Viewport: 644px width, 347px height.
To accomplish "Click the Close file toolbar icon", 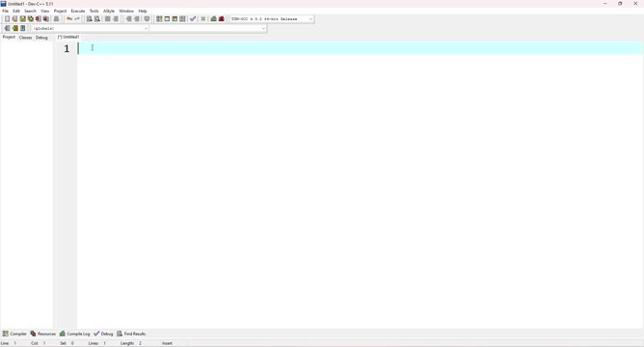I will coord(39,19).
